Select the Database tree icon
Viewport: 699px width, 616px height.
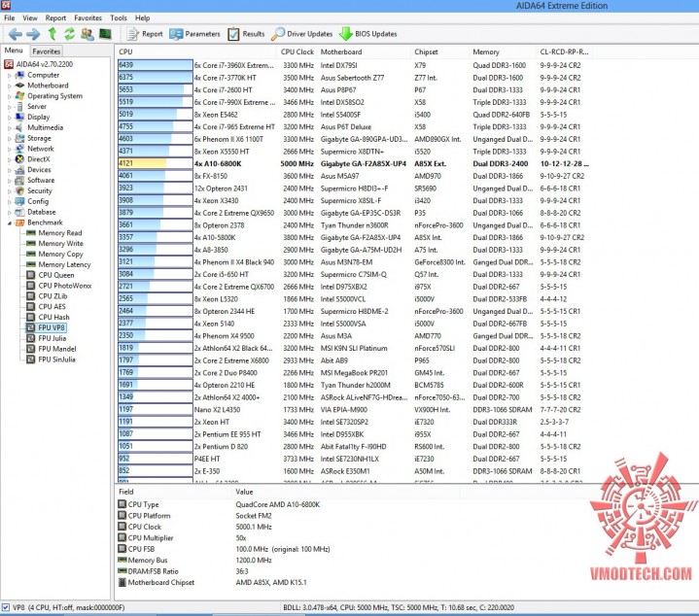tap(19, 212)
